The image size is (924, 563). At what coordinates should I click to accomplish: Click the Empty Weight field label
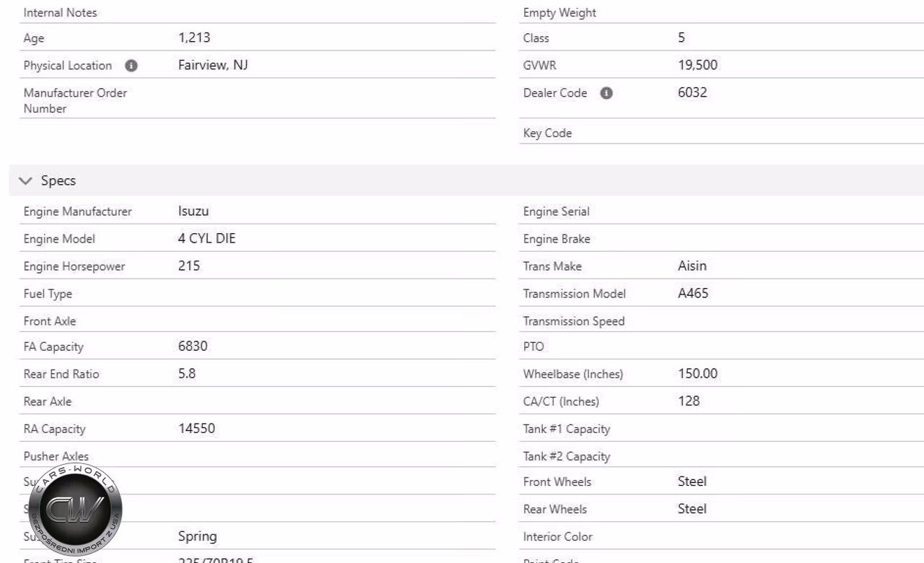click(x=559, y=13)
